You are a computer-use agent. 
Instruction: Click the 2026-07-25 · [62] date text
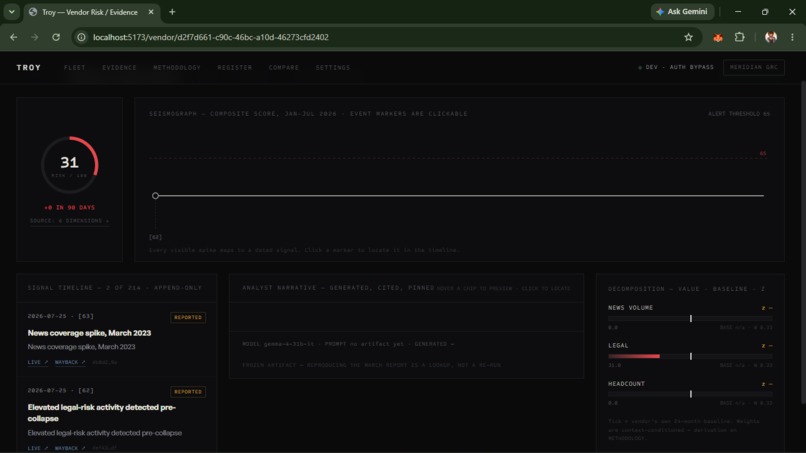click(61, 390)
